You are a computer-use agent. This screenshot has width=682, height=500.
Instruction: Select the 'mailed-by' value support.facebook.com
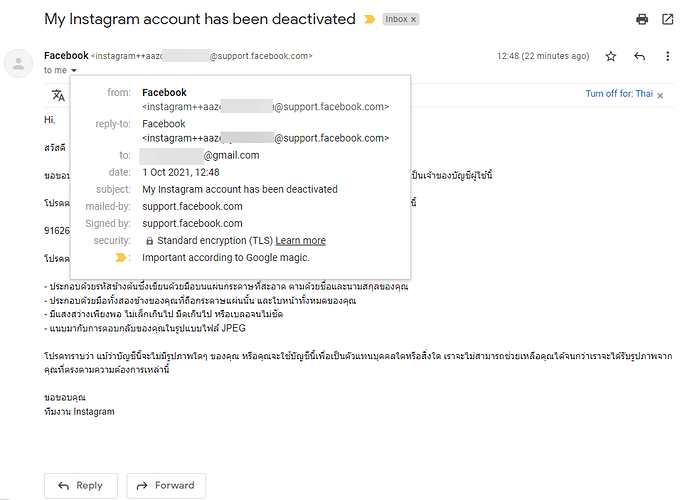pos(192,207)
